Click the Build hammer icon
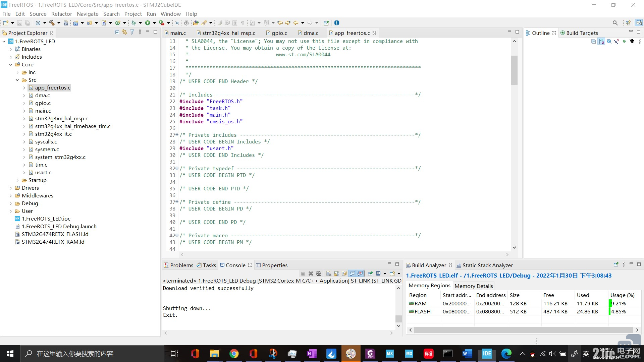This screenshot has height=362, width=644. (x=52, y=23)
